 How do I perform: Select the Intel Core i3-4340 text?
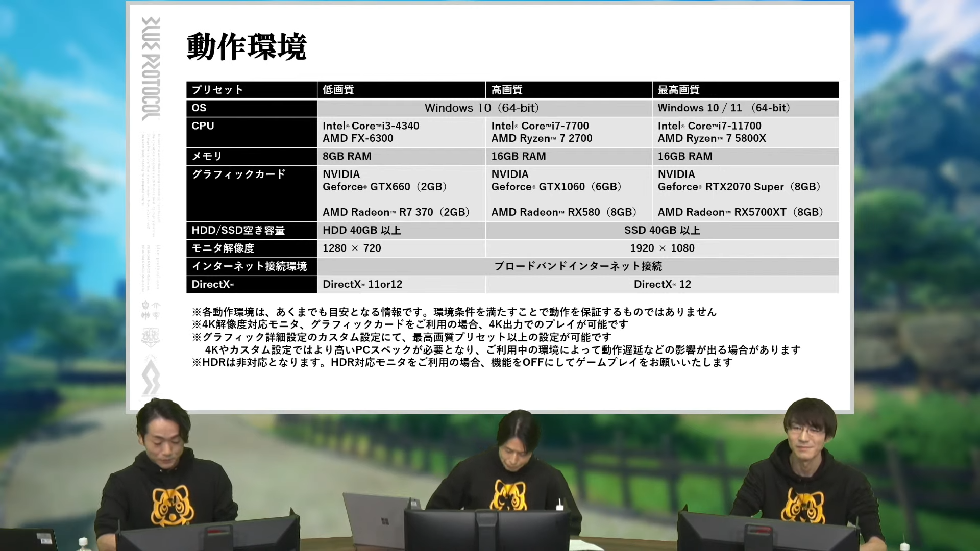coord(371,126)
